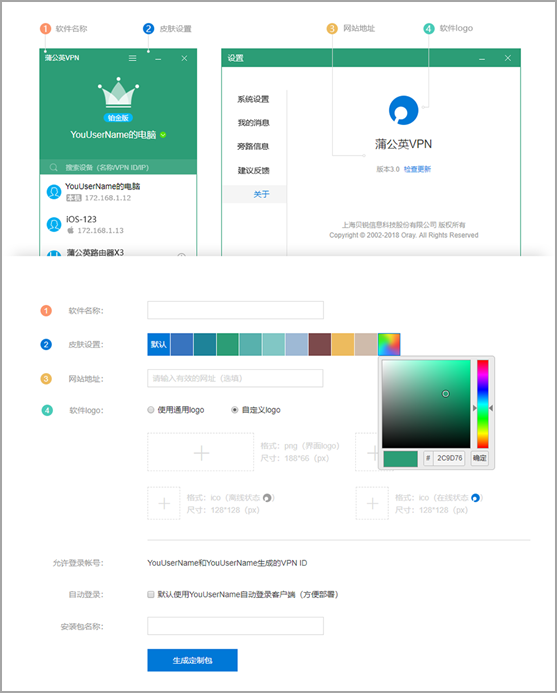
Task: Click the hue slider in the color picker
Action: 482,404
